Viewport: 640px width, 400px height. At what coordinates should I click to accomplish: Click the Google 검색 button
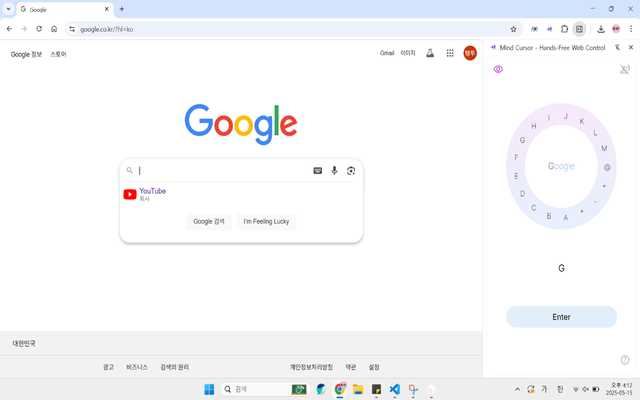pos(209,221)
